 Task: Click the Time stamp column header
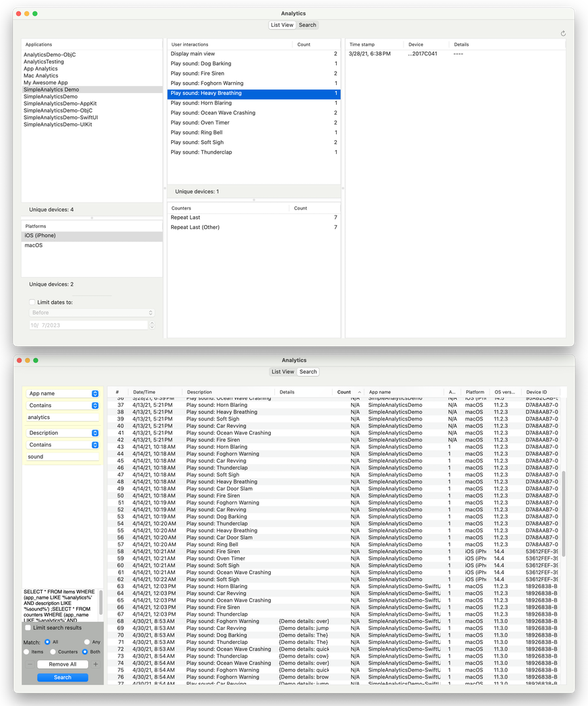click(374, 44)
